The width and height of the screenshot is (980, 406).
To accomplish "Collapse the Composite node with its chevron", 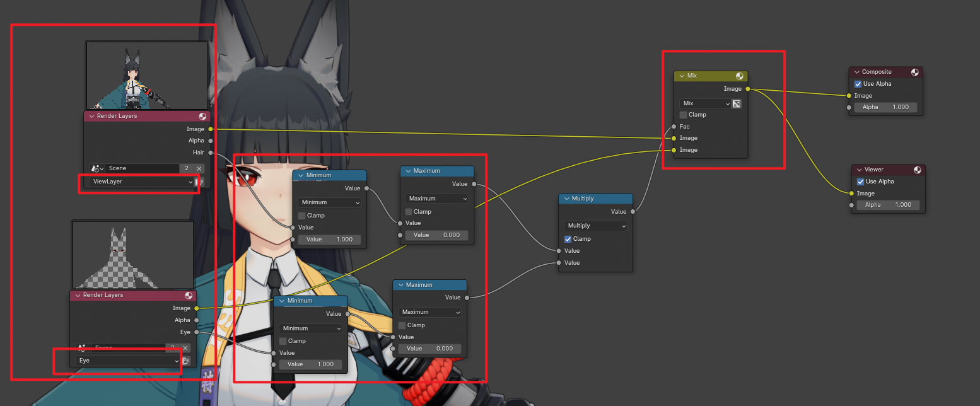I will pos(856,72).
